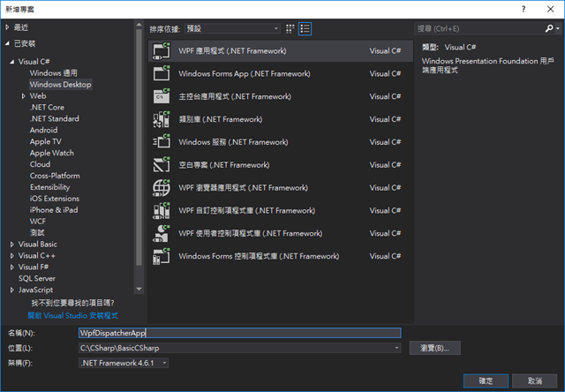Select the Apple TV category
The image size is (565, 392).
45,141
